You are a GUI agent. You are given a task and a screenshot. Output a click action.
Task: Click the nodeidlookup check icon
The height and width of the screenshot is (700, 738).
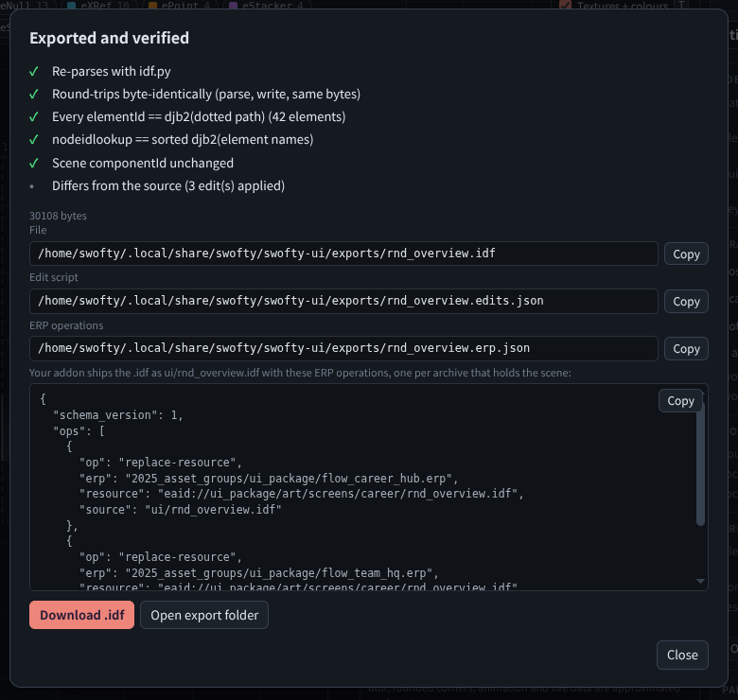(x=34, y=140)
